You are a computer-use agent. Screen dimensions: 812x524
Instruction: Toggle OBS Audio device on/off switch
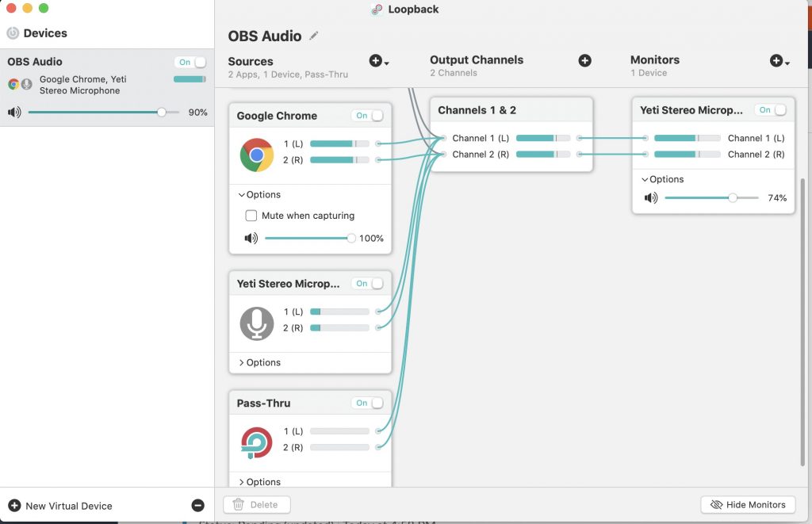click(190, 62)
